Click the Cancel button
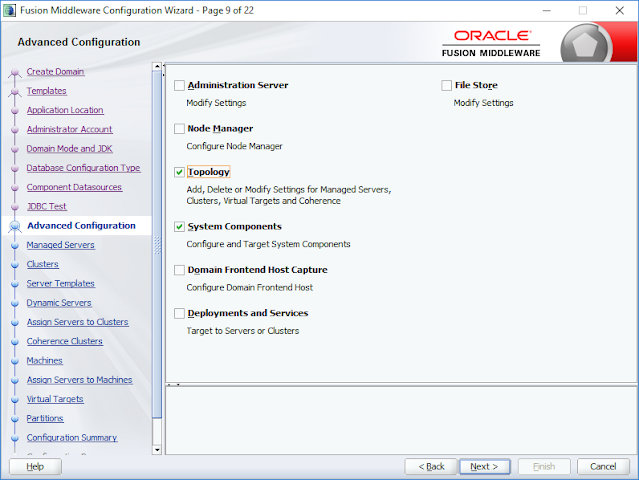 click(603, 467)
